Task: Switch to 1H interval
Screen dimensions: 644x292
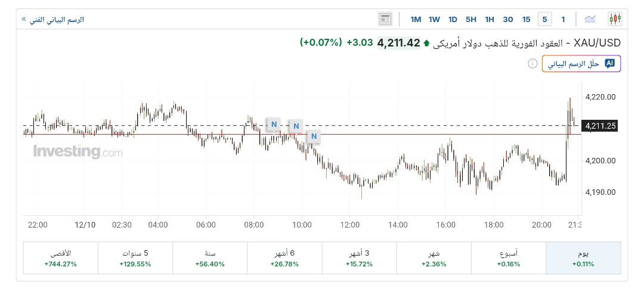Action: coord(490,19)
